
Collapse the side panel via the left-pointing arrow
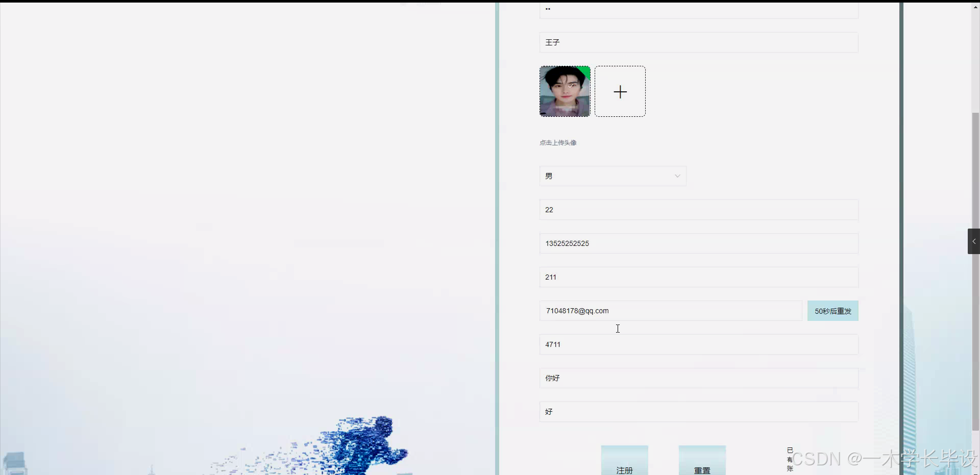974,241
